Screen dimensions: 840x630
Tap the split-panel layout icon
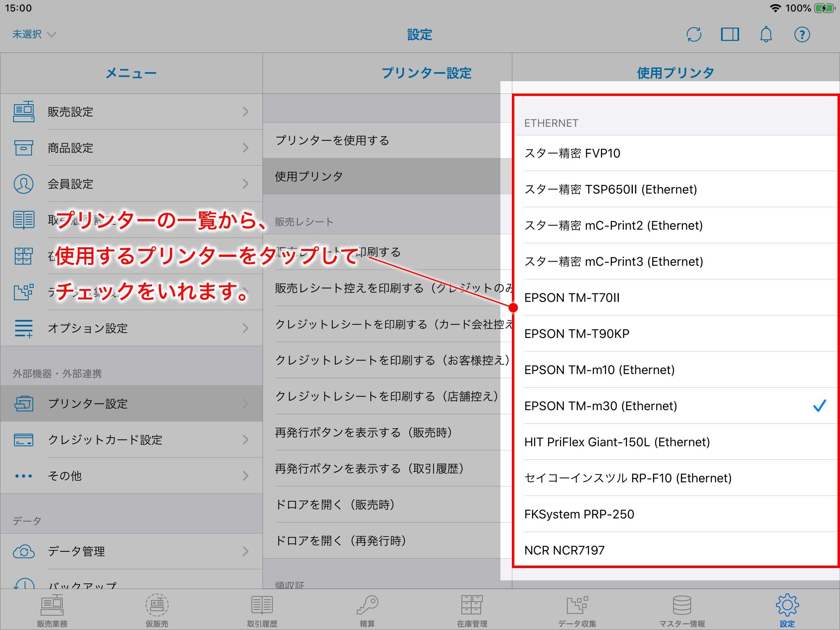click(x=730, y=34)
